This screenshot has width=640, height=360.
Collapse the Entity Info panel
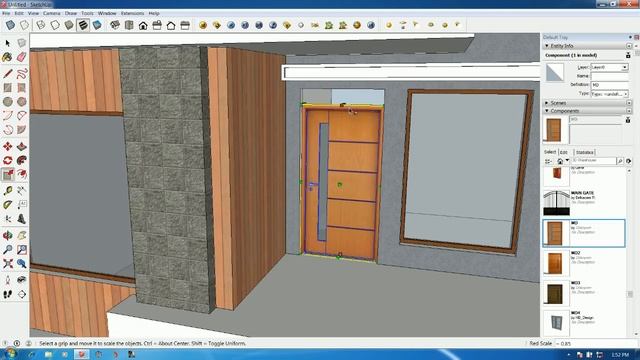point(547,46)
